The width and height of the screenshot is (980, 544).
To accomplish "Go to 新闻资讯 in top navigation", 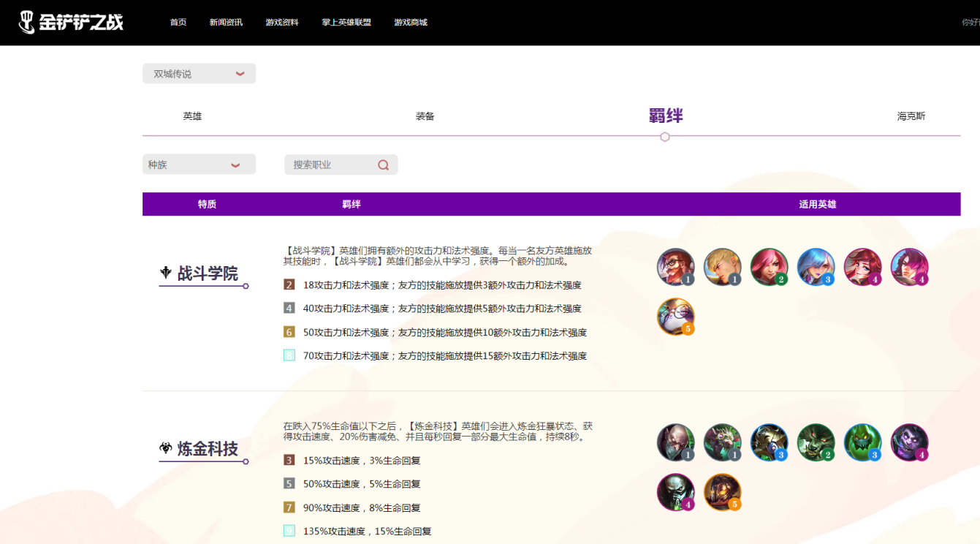I will (226, 23).
